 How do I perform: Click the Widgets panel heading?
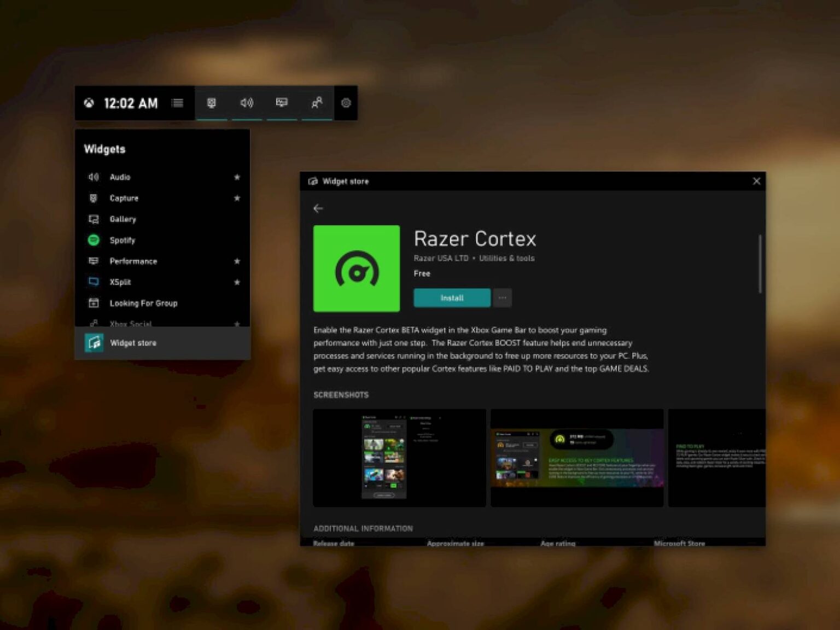(x=104, y=149)
